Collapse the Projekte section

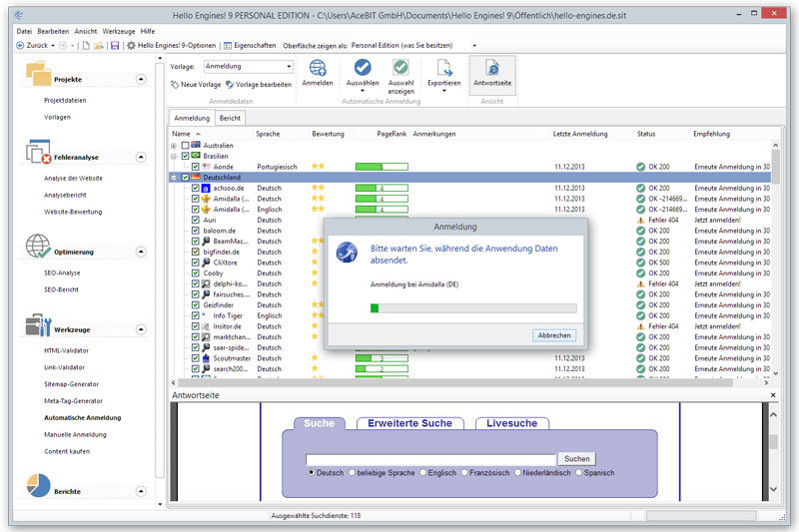141,80
